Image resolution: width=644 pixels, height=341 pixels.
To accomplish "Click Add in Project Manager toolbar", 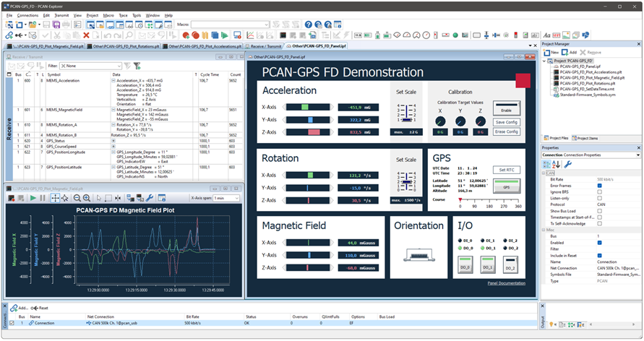I will point(570,53).
